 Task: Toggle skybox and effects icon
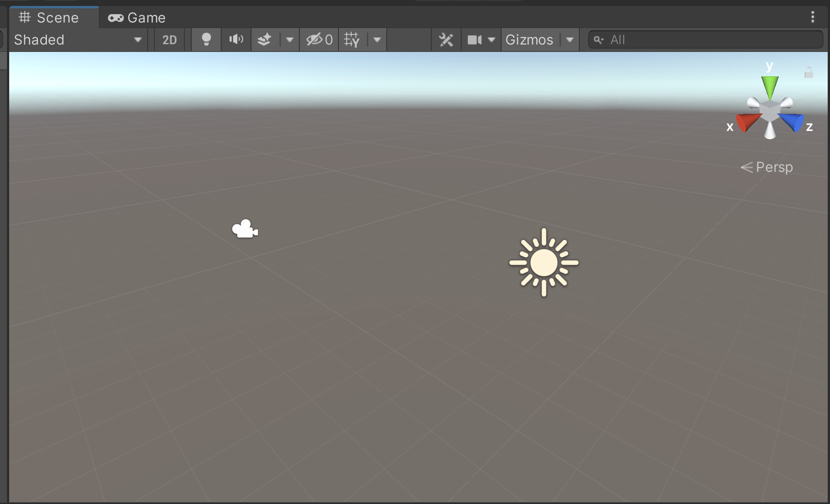point(264,40)
